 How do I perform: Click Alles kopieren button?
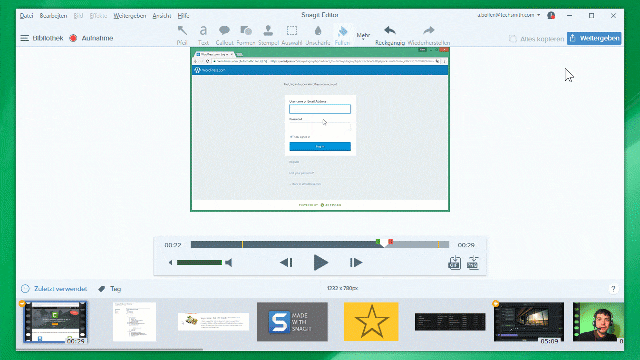[x=536, y=39]
